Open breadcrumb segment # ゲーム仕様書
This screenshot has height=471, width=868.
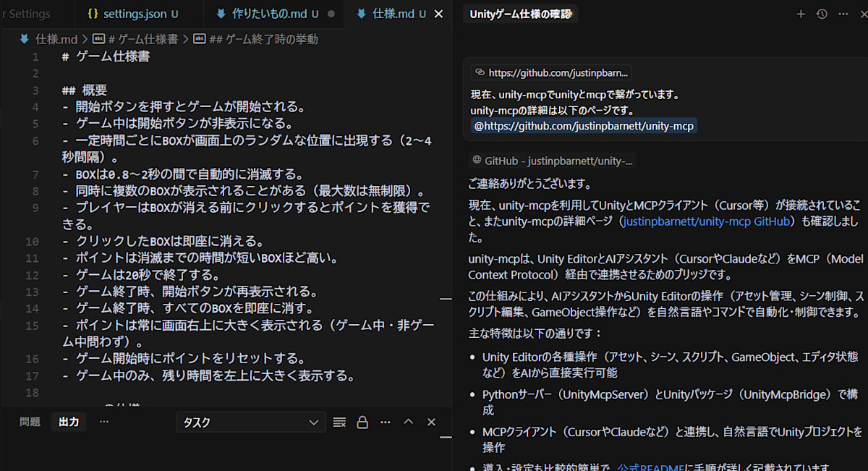(135, 39)
